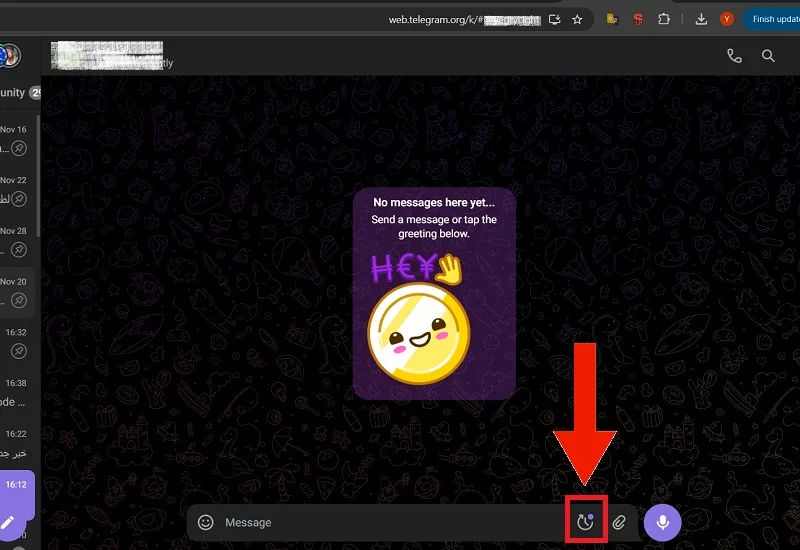Open the chat list row timed 16:32
The width and height of the screenshot is (800, 550).
point(17,342)
